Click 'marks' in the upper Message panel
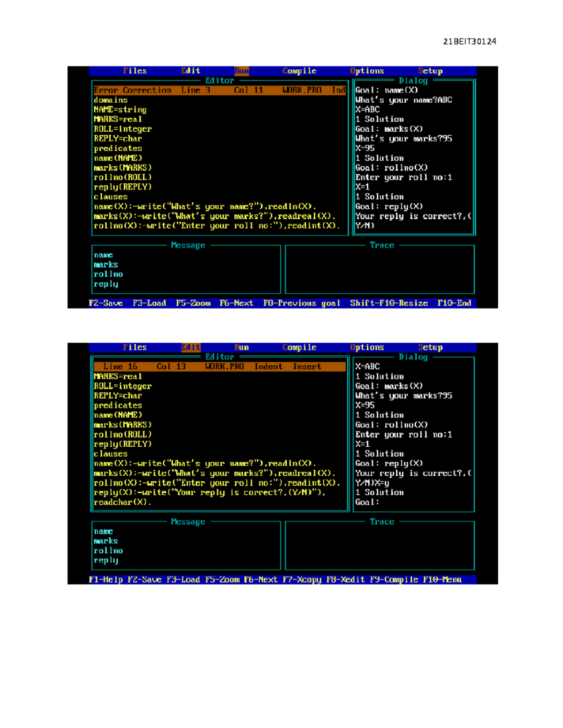 click(x=106, y=264)
